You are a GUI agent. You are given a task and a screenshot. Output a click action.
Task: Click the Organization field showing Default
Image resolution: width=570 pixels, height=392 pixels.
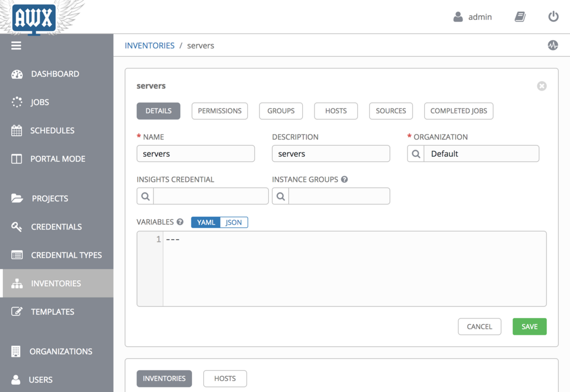pyautogui.click(x=481, y=154)
